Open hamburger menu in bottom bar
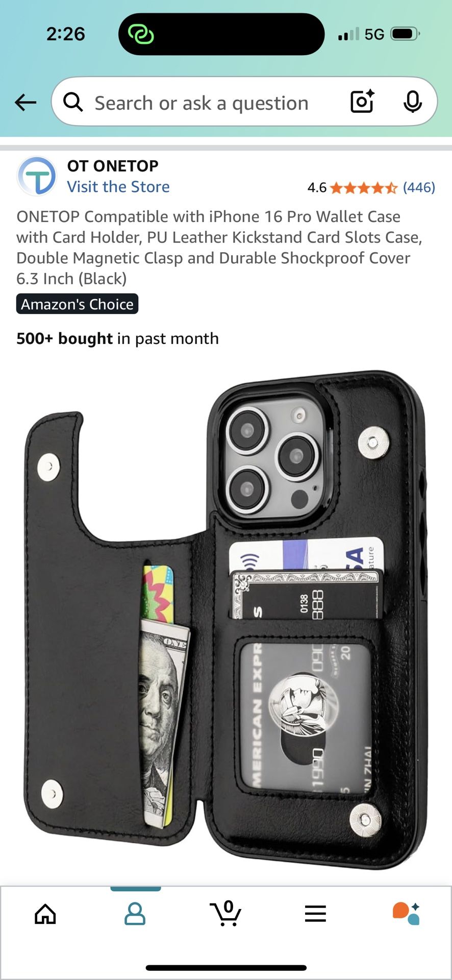Screen dimensions: 452x980 pos(315,914)
